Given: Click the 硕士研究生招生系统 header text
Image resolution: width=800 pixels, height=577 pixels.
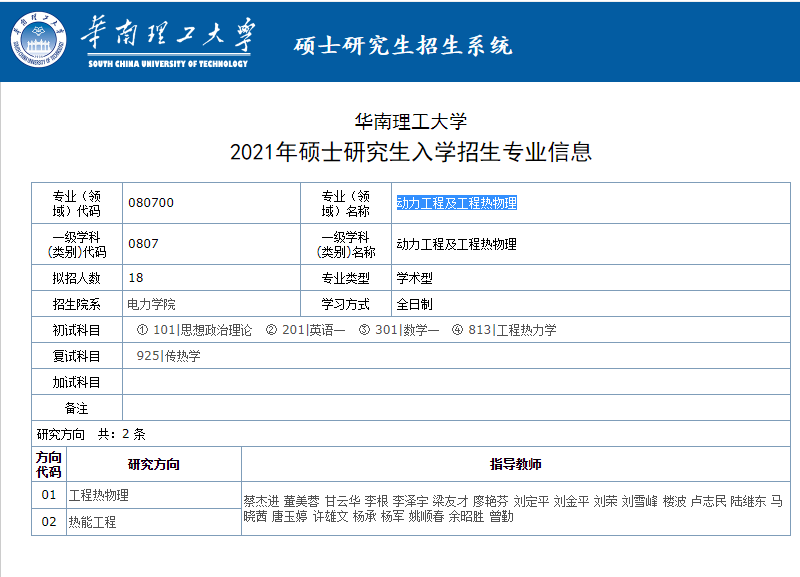Looking at the screenshot, I should (x=403, y=45).
